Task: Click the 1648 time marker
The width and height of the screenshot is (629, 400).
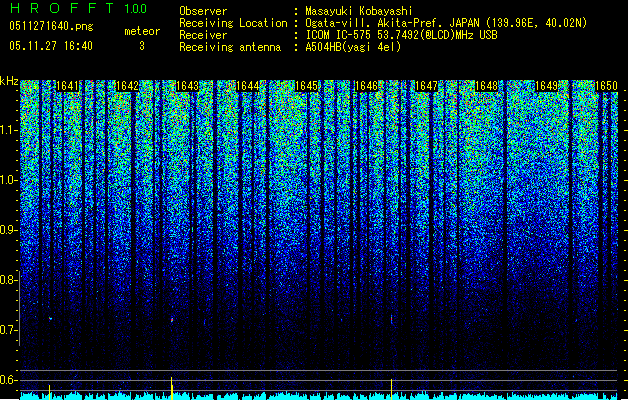Action: coord(487,86)
